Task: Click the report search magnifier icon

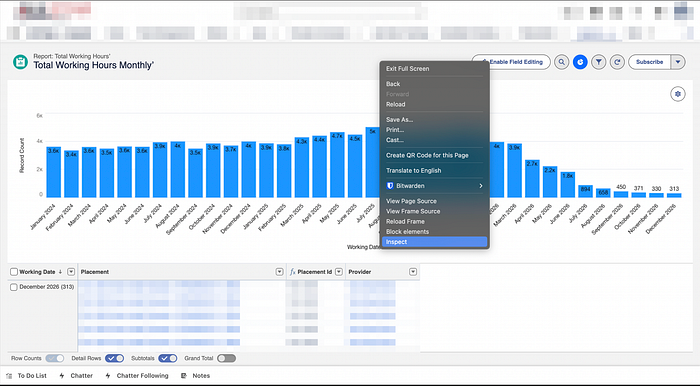Action: 561,62
